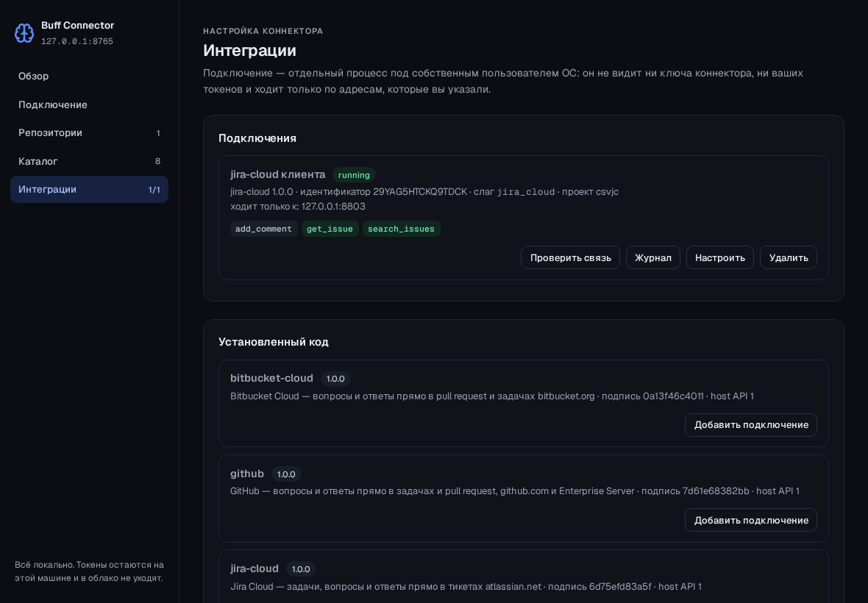Open the Репозитории sidebar section

tap(89, 133)
